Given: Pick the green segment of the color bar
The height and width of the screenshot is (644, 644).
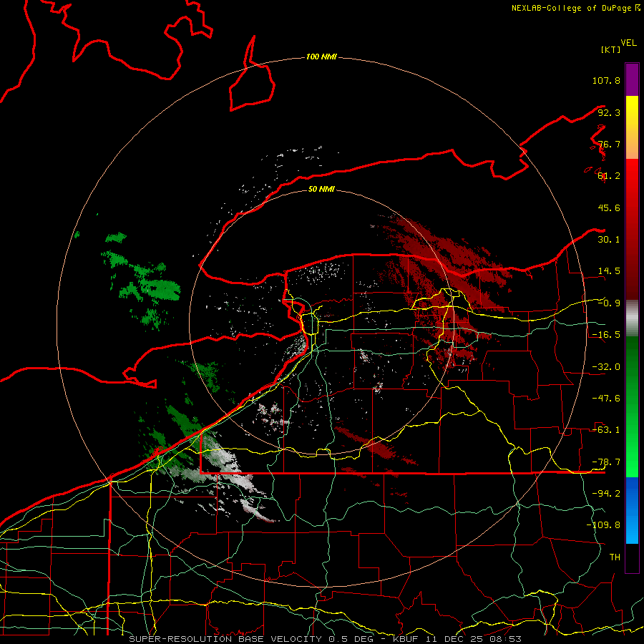Looking at the screenshot, I should 632,406.
